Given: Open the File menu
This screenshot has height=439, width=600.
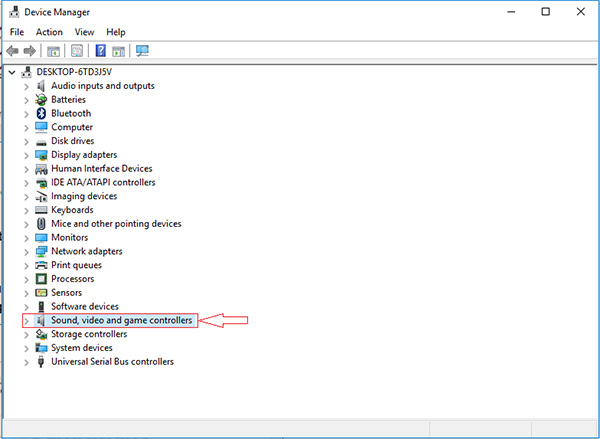Looking at the screenshot, I should click(x=17, y=32).
